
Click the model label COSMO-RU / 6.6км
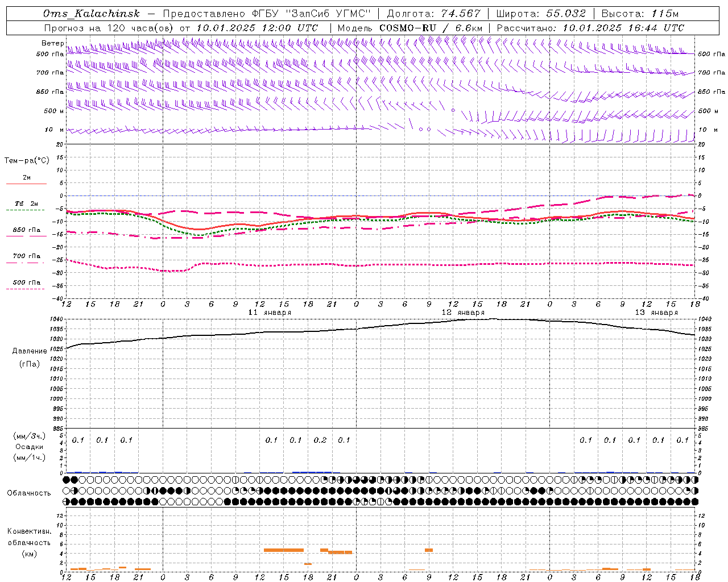(431, 28)
